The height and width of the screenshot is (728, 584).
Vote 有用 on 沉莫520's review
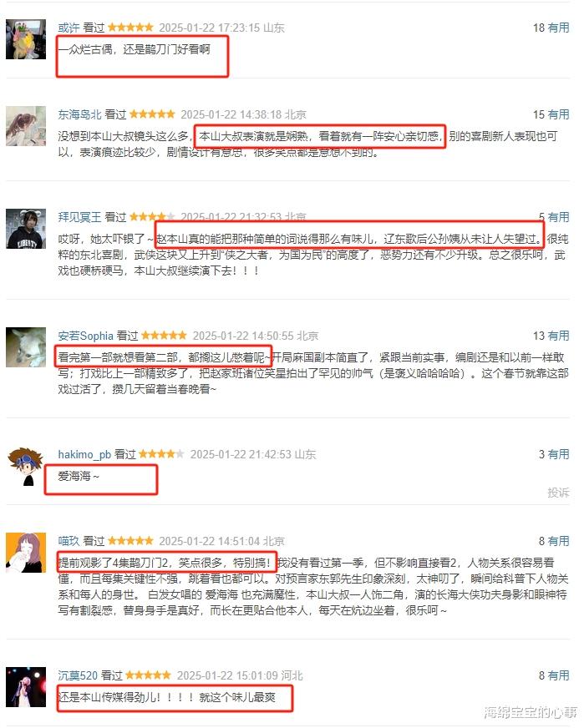[x=558, y=675]
